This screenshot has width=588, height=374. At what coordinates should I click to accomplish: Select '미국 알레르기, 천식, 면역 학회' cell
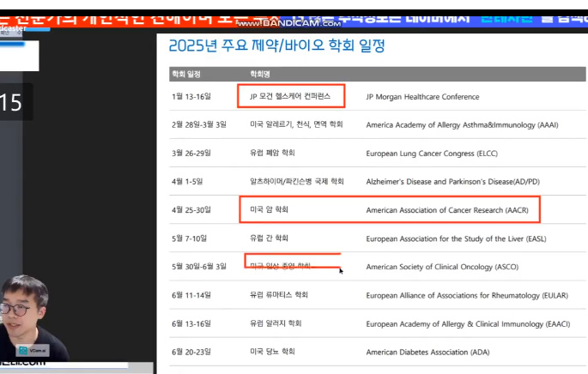pyautogui.click(x=296, y=124)
